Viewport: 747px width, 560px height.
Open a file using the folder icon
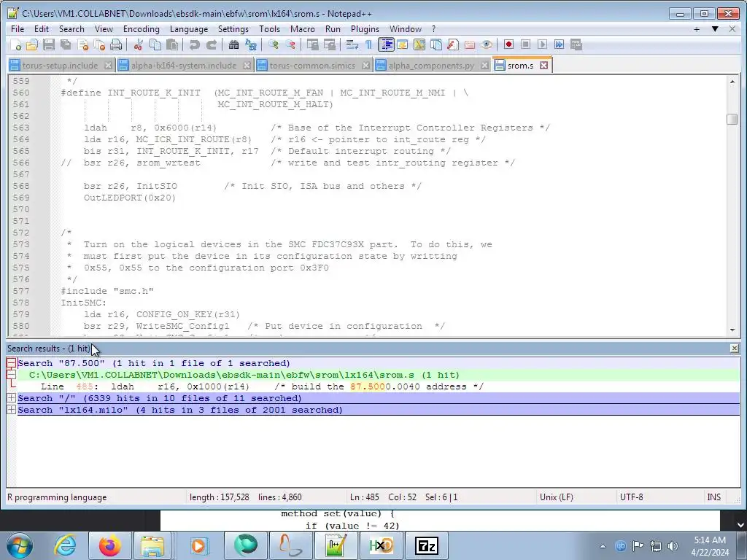(x=32, y=44)
